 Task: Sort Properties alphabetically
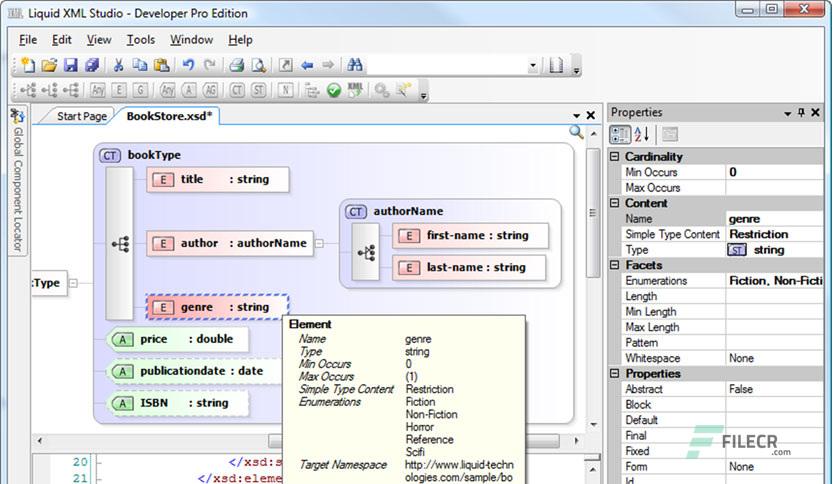pos(641,134)
